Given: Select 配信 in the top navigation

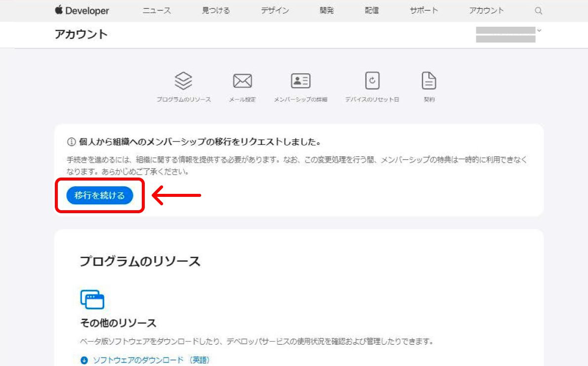Looking at the screenshot, I should point(372,10).
